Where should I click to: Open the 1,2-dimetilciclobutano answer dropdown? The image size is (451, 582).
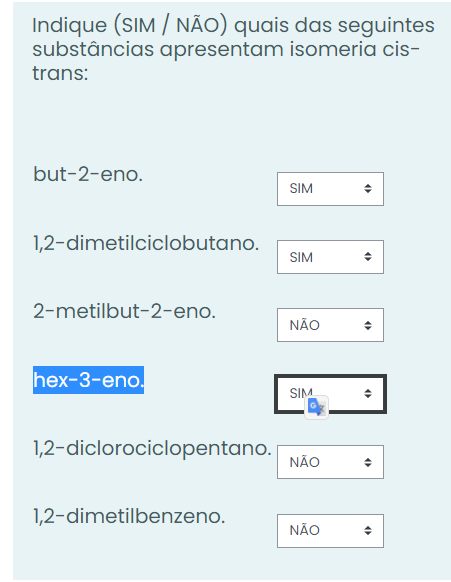point(330,257)
